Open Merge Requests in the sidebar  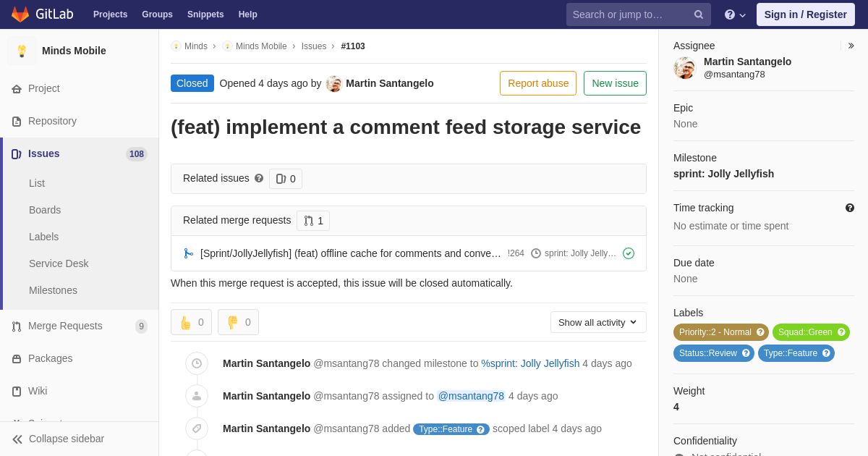point(80,326)
